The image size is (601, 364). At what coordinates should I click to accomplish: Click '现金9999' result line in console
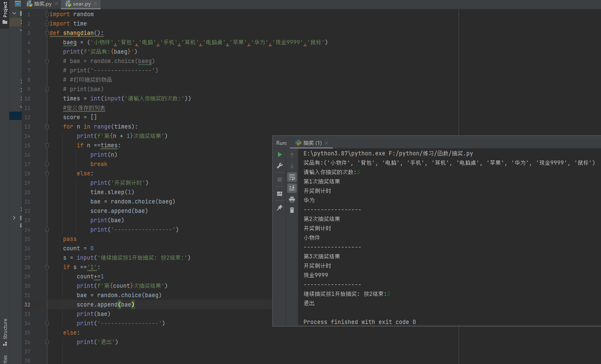316,275
